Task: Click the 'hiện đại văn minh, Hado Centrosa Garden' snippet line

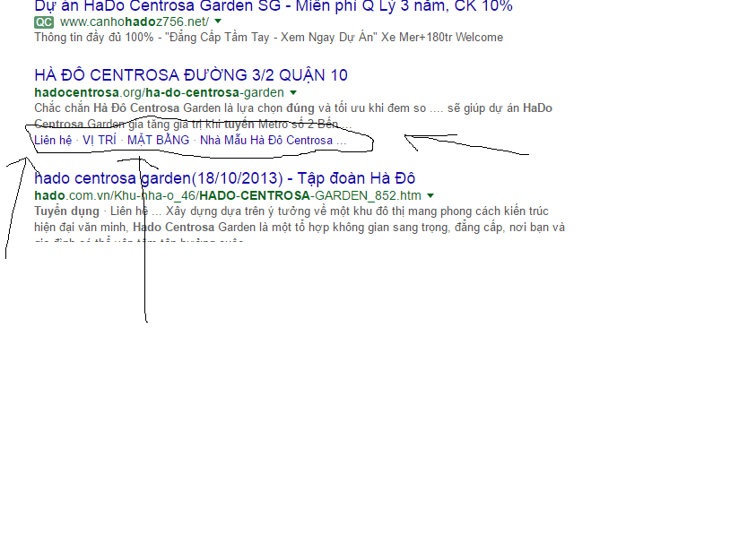Action: coord(300,227)
